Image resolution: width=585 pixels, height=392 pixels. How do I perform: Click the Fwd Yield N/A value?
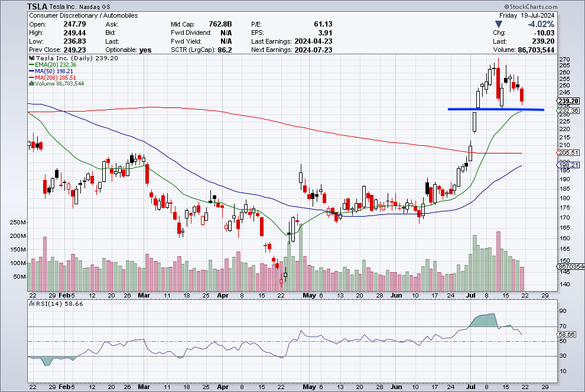226,41
